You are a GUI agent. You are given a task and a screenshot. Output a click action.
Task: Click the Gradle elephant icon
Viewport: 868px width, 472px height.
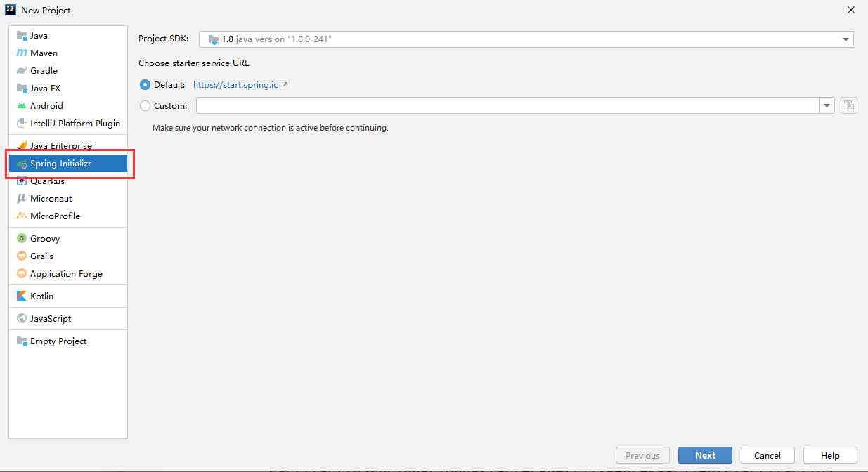(x=21, y=70)
